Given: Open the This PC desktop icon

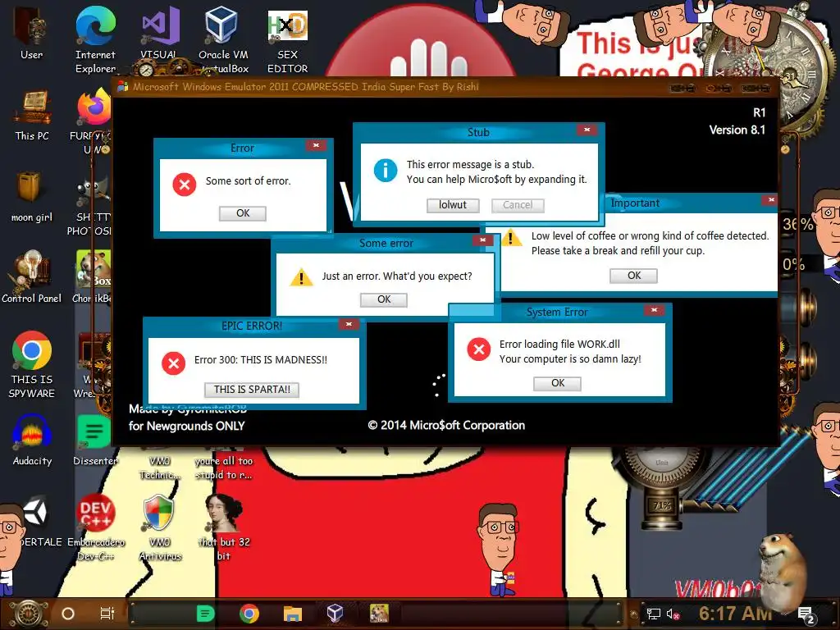Looking at the screenshot, I should pos(32,115).
